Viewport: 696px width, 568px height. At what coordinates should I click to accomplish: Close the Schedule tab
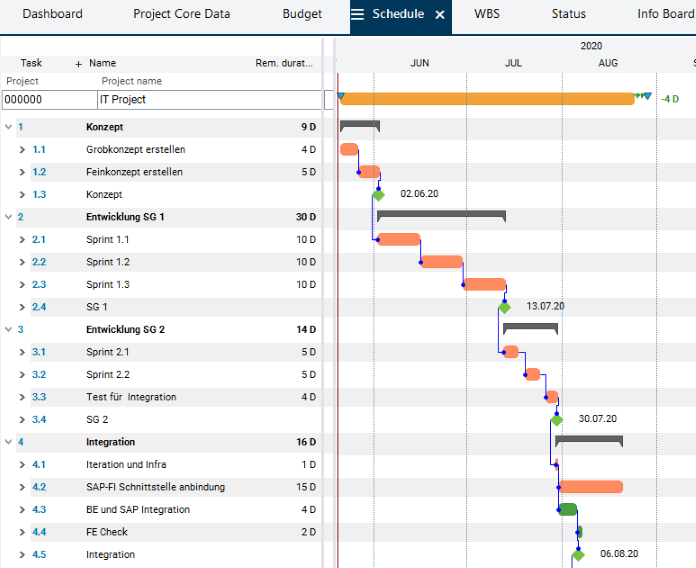point(439,15)
